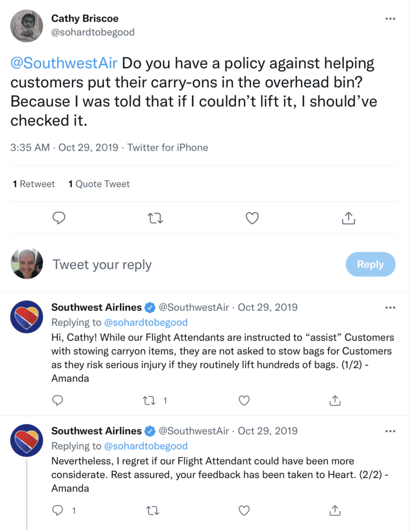Retweet the second Southwest Airlines reply
The width and height of the screenshot is (412, 532).
pos(152,510)
